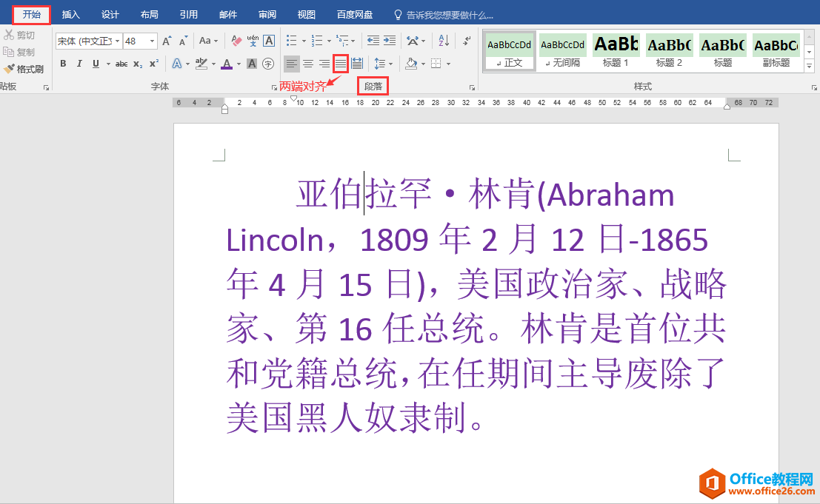This screenshot has width=820, height=504.
Task: Open the 段落 dialog launcher
Action: coord(472,87)
